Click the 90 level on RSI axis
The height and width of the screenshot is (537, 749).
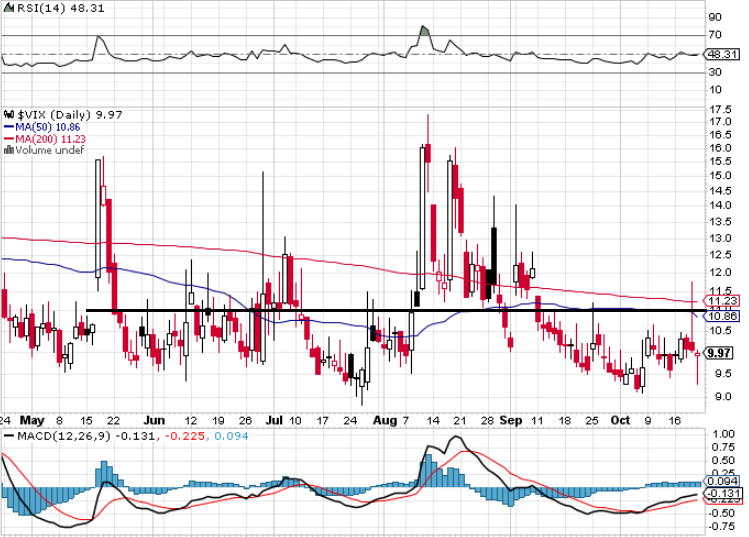[716, 17]
